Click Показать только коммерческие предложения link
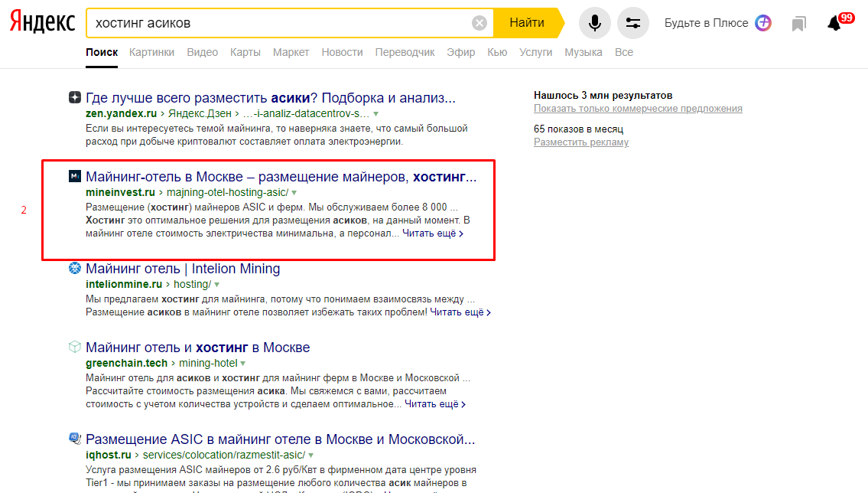Image resolution: width=868 pixels, height=493 pixels. tap(638, 109)
